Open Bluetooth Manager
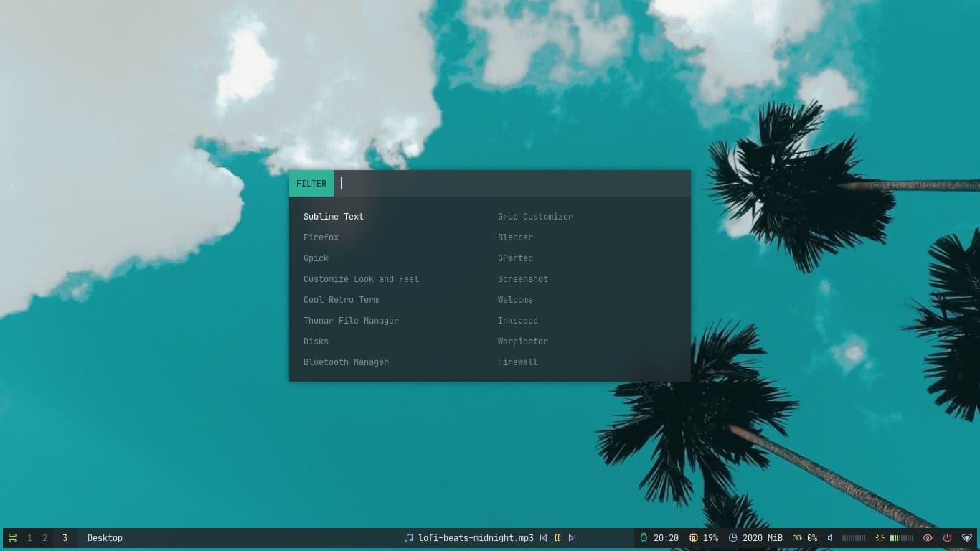Screen dimensions: 980x551 (346, 362)
